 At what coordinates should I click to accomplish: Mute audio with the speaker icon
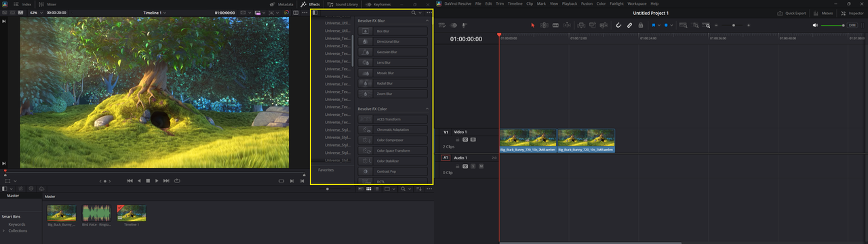coord(815,25)
